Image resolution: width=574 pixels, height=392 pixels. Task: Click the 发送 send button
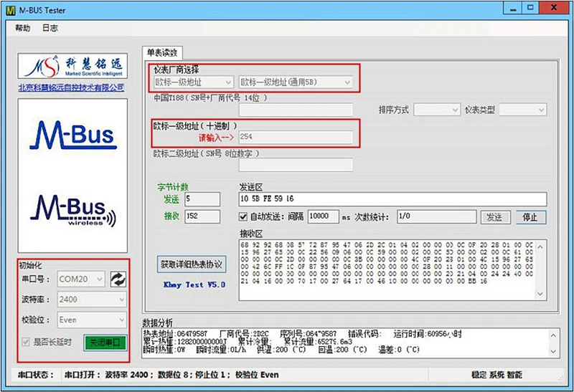(494, 217)
